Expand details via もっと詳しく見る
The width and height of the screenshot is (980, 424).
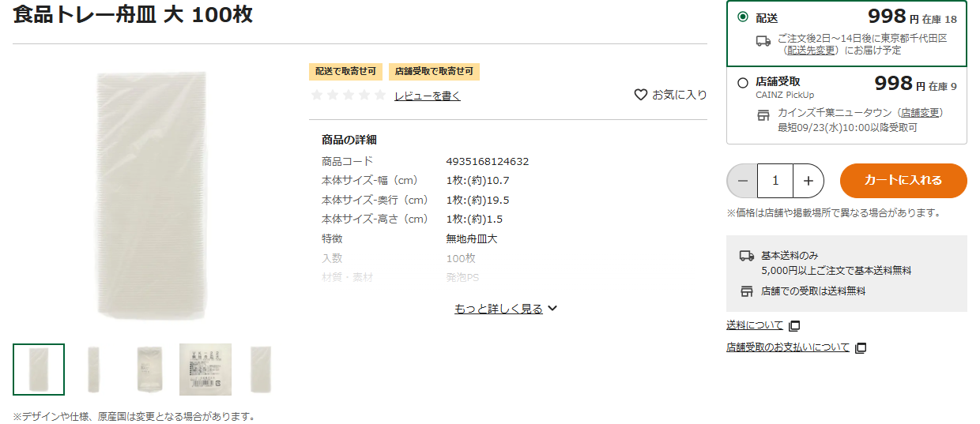[x=499, y=309]
